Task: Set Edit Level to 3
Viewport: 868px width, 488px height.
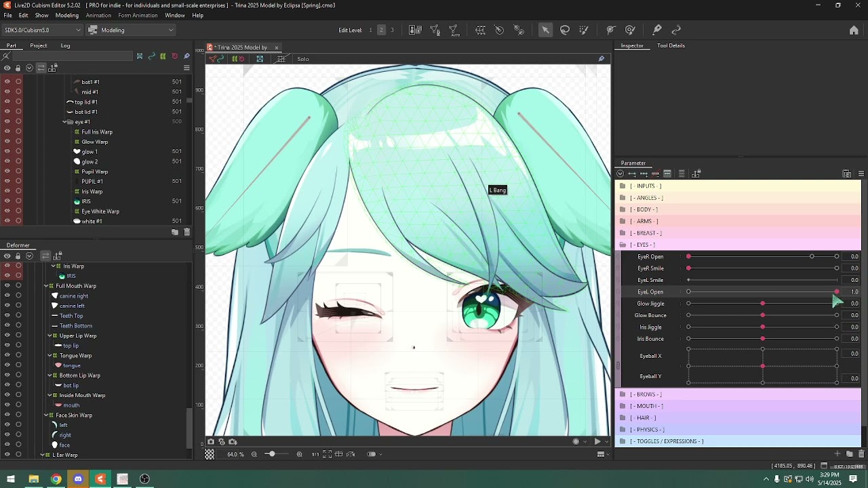Action: coord(392,30)
